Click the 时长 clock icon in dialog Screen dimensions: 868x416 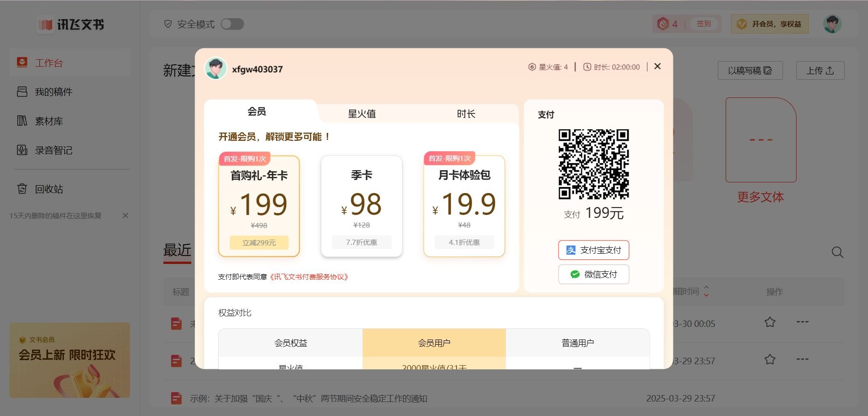588,67
